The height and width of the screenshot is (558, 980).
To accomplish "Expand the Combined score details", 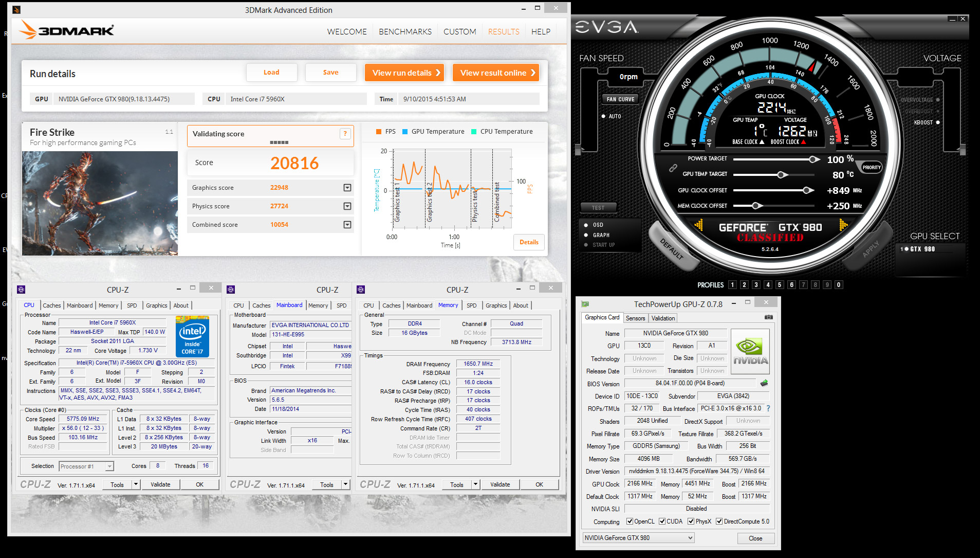I will pyautogui.click(x=347, y=225).
